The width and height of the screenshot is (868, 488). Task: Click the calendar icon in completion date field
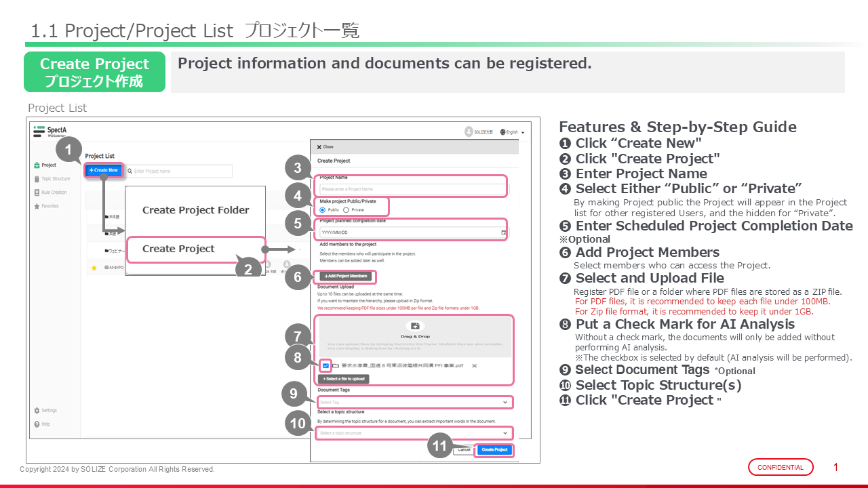point(503,232)
